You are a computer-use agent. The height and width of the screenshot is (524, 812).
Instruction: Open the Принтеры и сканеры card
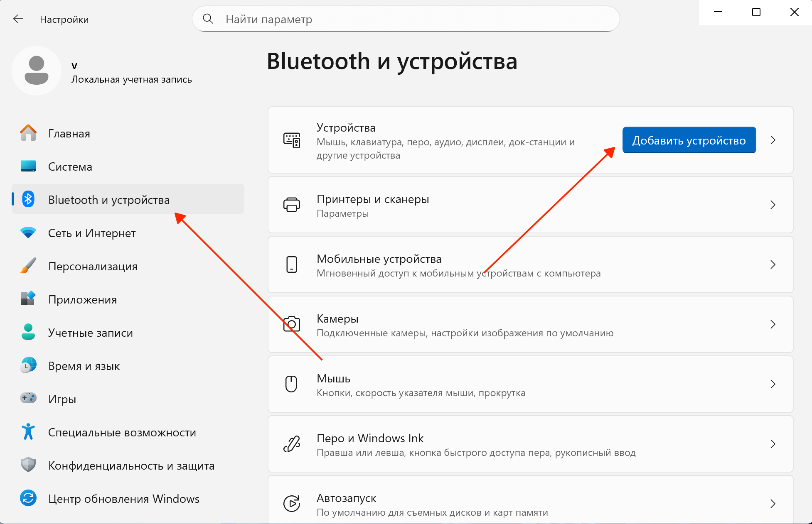[531, 205]
